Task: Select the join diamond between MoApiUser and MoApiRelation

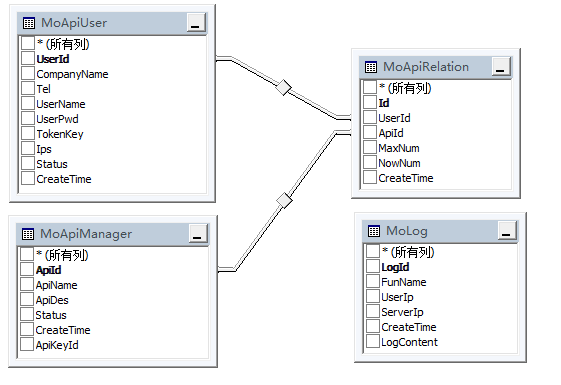Action: [284, 87]
